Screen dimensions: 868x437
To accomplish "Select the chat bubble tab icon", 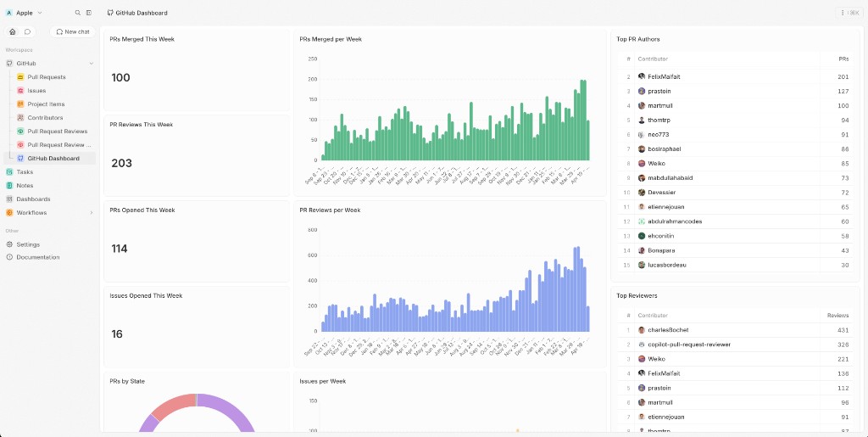I will click(27, 31).
